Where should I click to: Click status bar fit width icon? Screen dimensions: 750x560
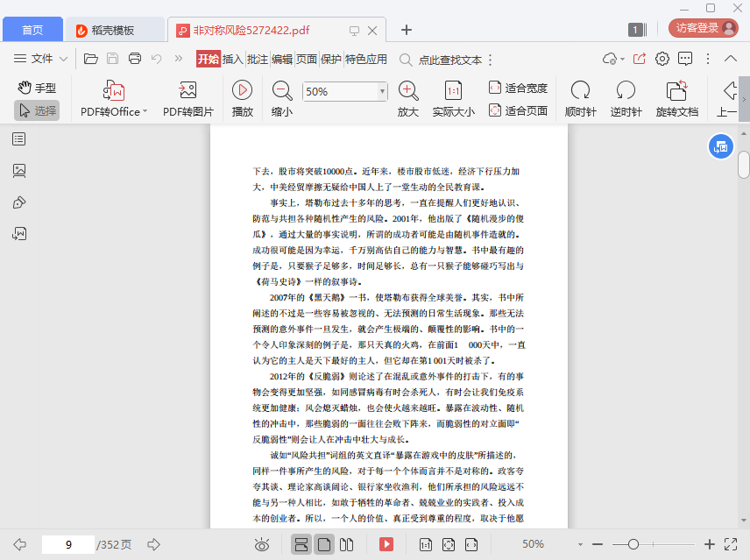471,544
